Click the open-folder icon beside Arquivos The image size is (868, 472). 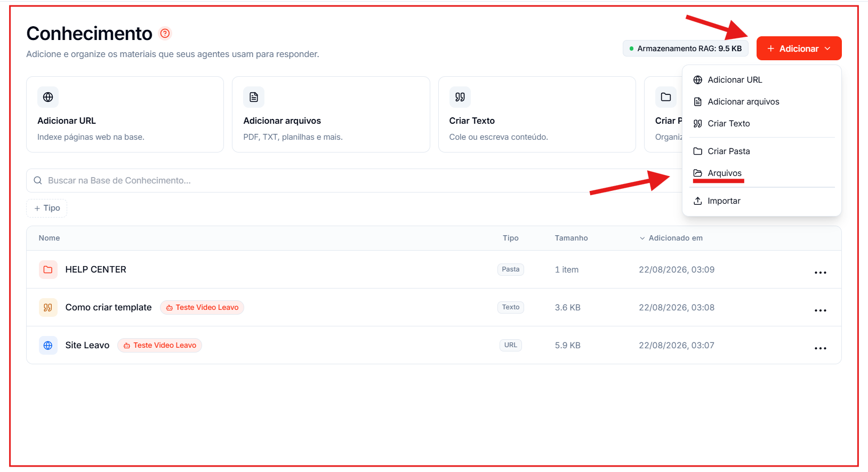(697, 173)
